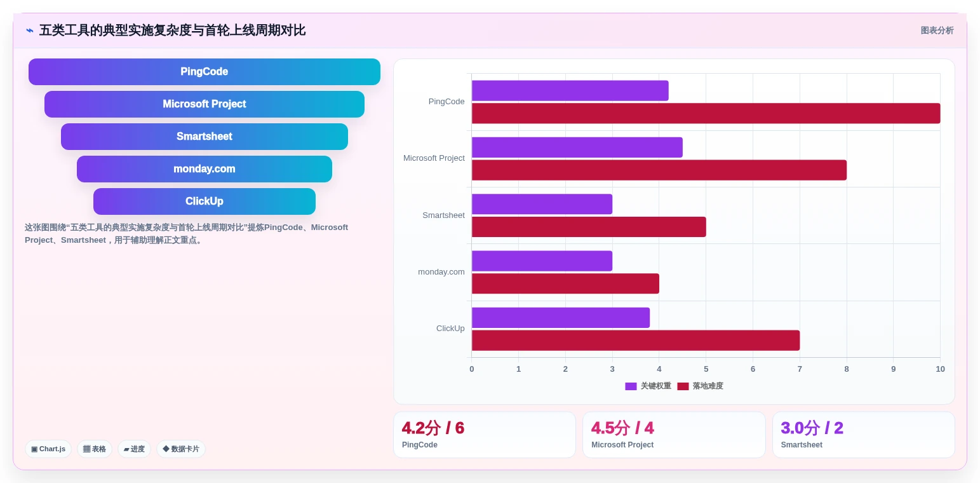The width and height of the screenshot is (980, 483).
Task: Select the Smartsheet funnel bar
Action: click(205, 137)
